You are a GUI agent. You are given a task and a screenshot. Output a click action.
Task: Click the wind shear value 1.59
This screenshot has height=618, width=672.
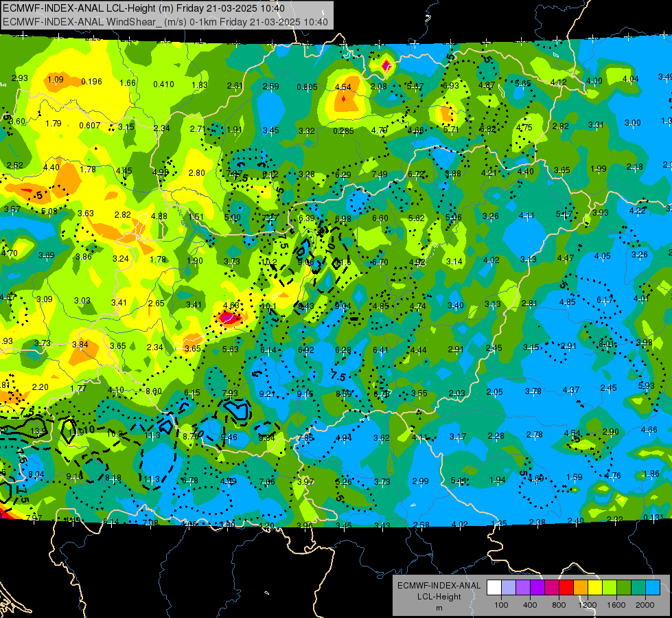coord(575,477)
